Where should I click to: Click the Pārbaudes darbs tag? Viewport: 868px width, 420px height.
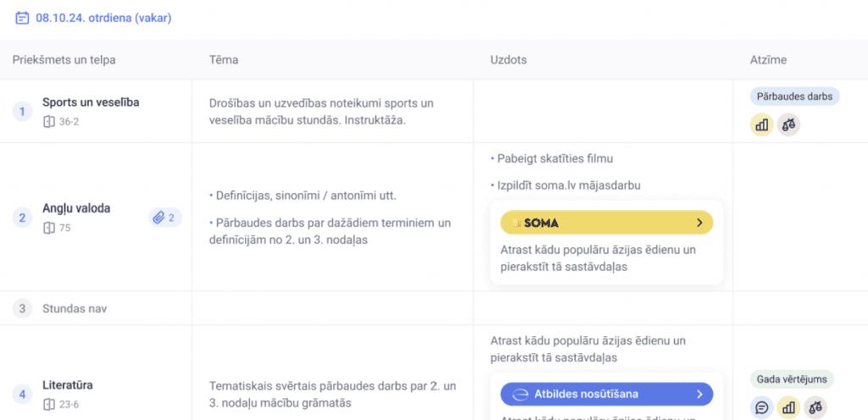795,97
